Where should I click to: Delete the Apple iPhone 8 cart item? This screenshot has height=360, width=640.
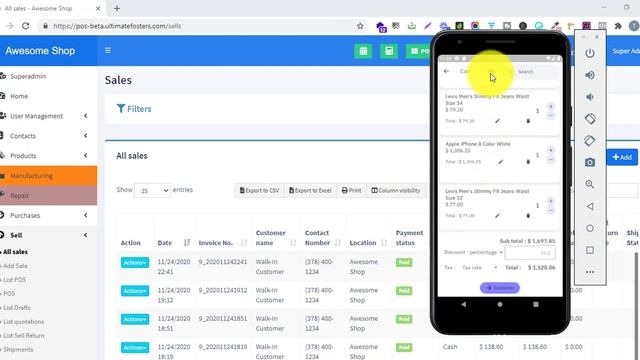click(528, 162)
